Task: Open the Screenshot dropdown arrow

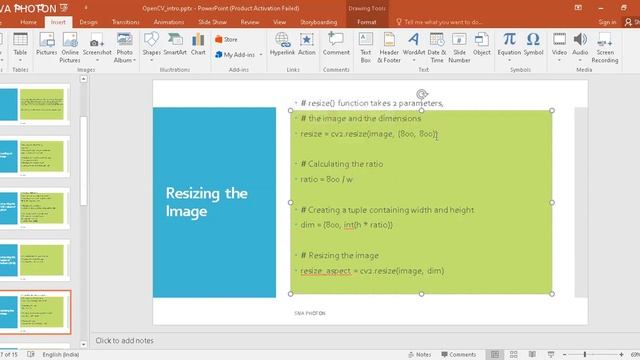Action: click(x=97, y=60)
